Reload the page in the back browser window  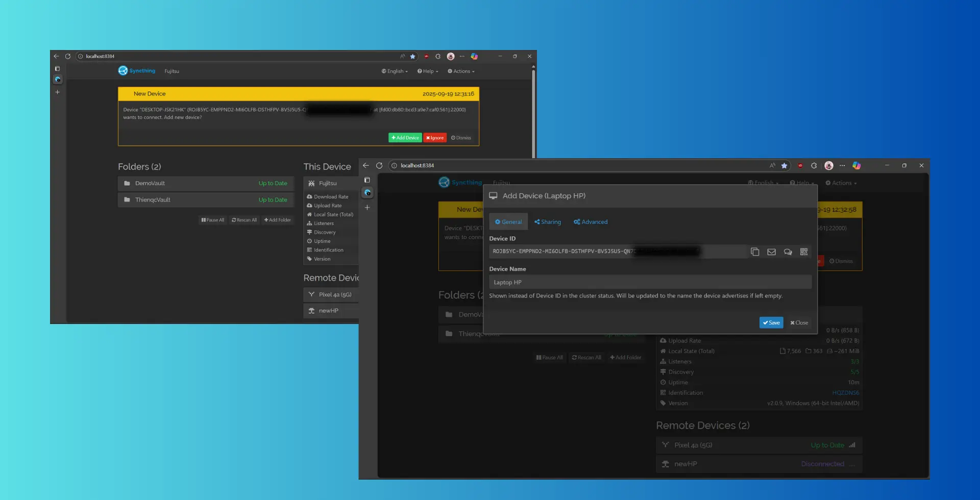coord(68,57)
